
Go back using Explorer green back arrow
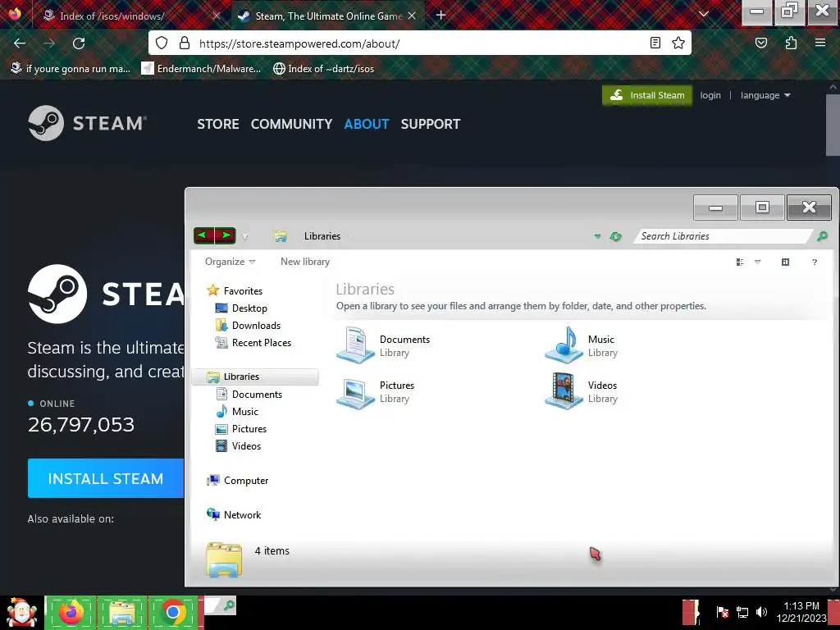[x=203, y=235]
